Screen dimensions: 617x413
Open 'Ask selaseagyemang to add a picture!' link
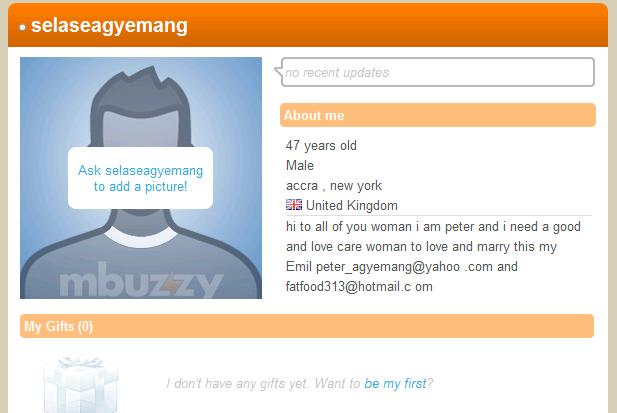(x=140, y=178)
